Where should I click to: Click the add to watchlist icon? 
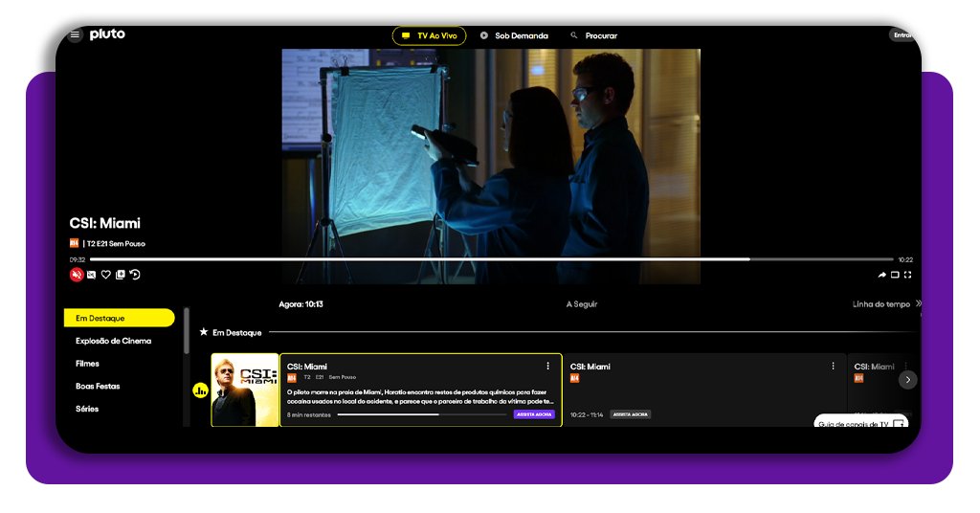tap(121, 275)
